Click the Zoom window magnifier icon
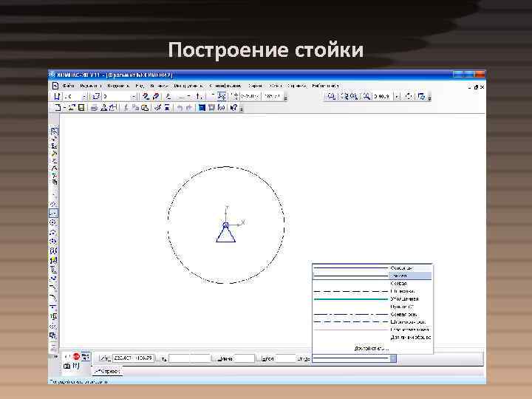 [x=331, y=96]
